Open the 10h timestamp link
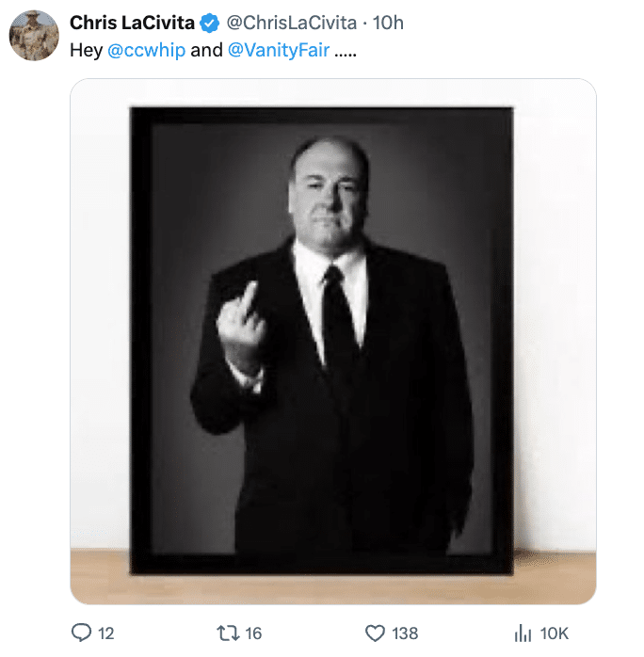The height and width of the screenshot is (657, 644). (388, 24)
